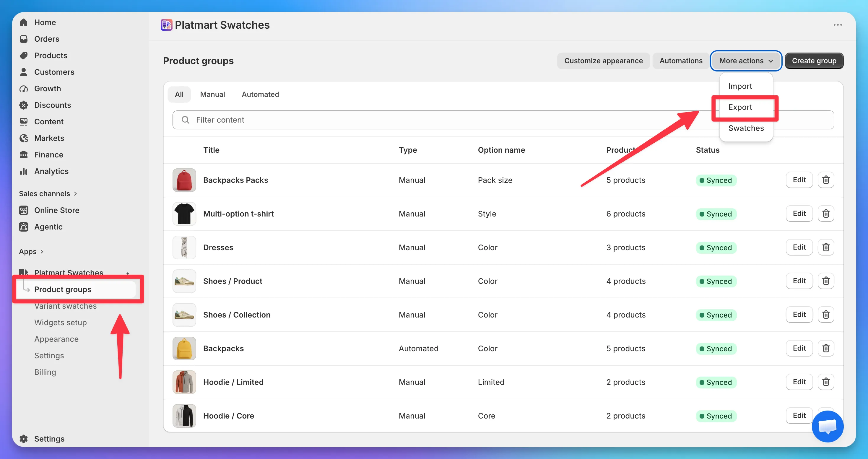Delete the Shoes / Collection group
This screenshot has width=868, height=459.
tap(826, 315)
